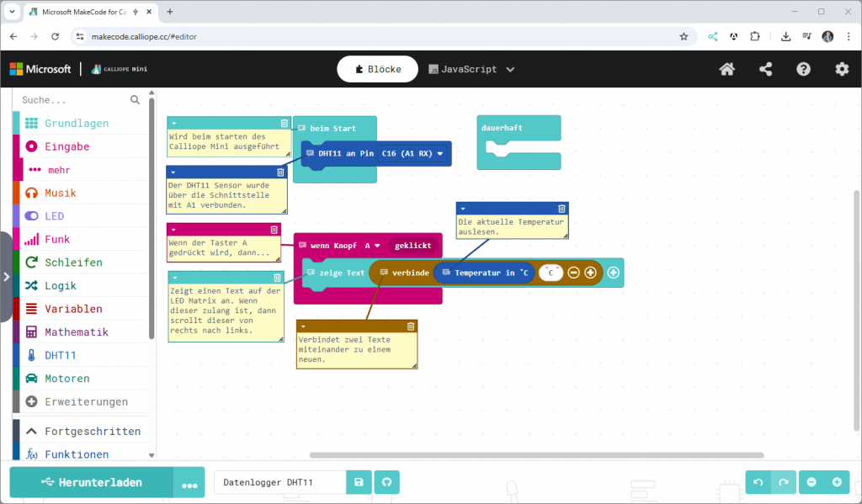
Task: Click the project name field Datenlogger DHT11
Action: click(x=278, y=482)
